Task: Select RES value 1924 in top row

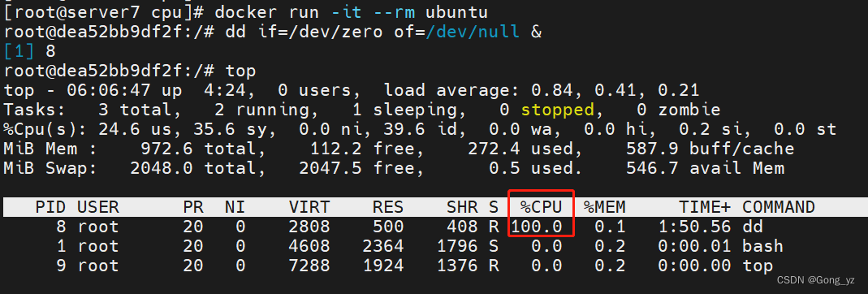Action: click(383, 266)
